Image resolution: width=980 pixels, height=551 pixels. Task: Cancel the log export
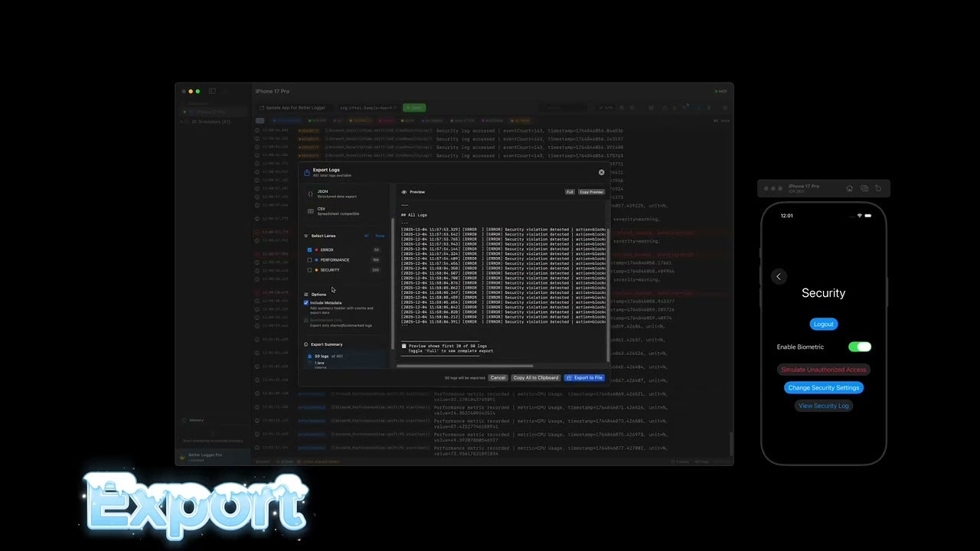coord(498,378)
